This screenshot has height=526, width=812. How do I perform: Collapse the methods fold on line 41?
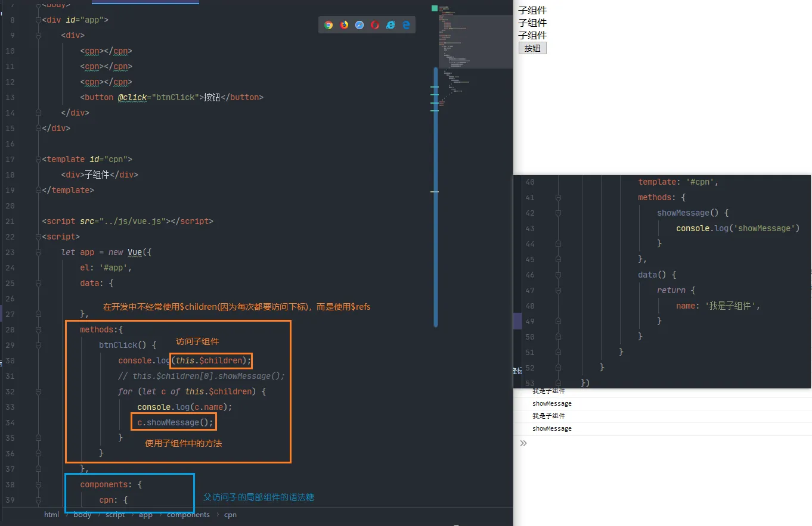[x=559, y=197]
